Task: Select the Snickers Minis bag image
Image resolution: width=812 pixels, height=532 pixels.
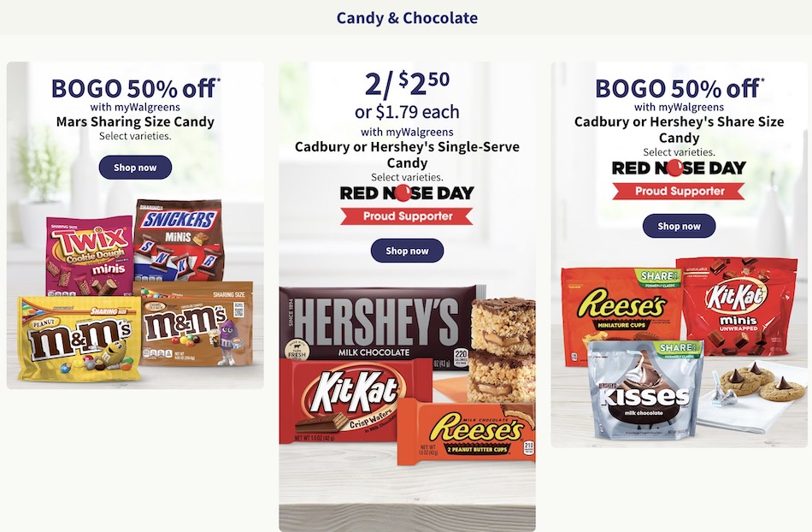Action: [x=179, y=241]
